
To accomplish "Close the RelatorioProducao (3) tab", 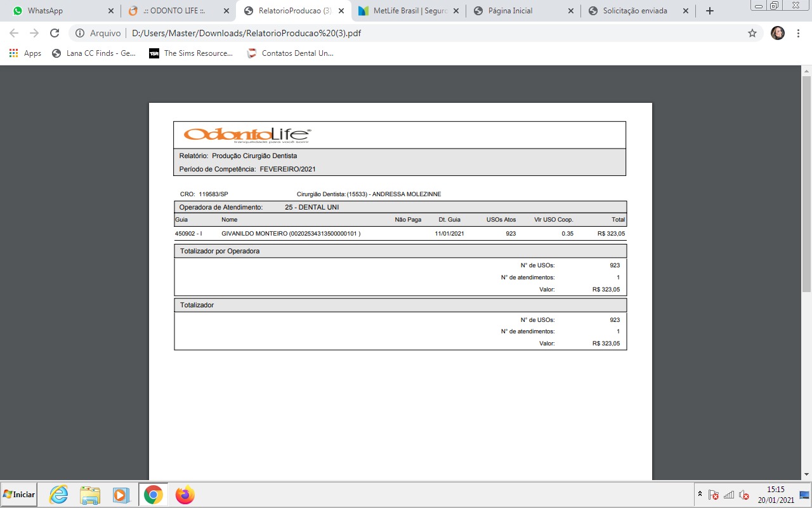I will click(x=341, y=11).
